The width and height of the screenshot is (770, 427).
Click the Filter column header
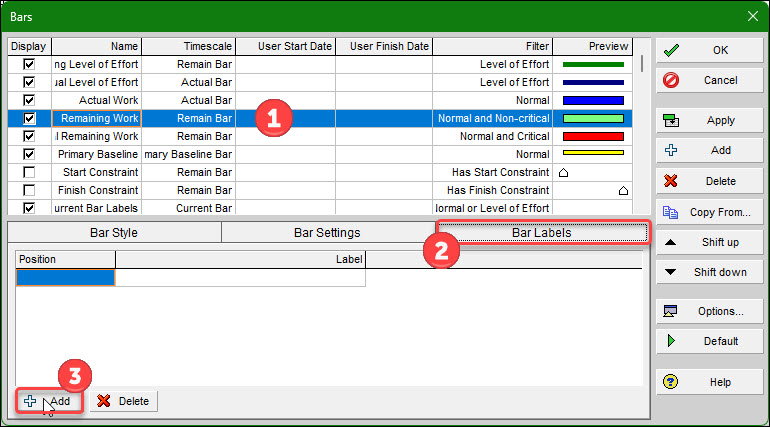[x=493, y=46]
